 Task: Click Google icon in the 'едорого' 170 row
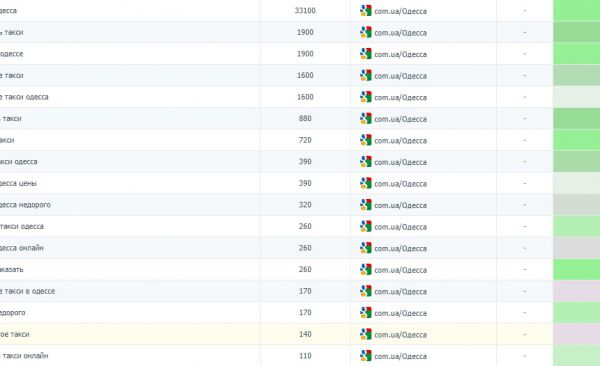366,312
